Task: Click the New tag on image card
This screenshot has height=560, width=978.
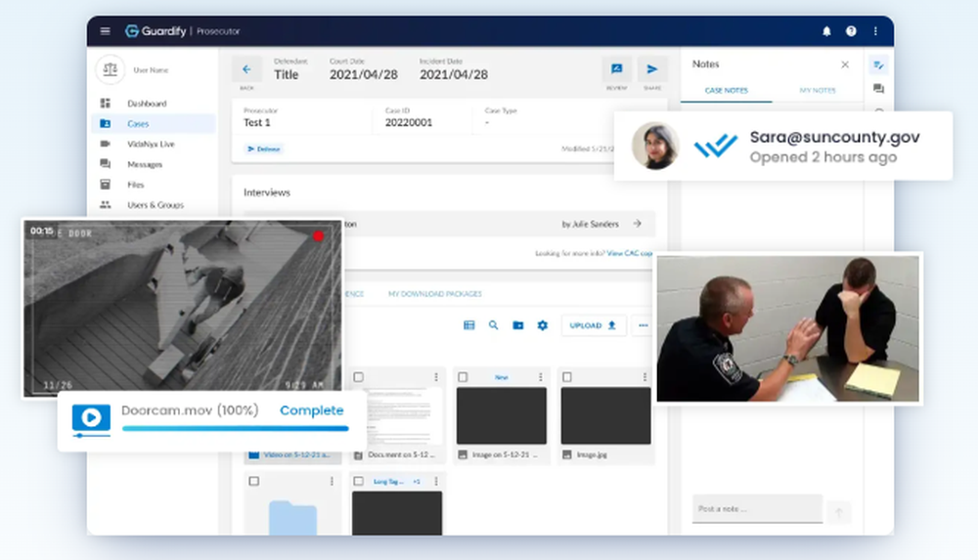Action: pos(501,377)
